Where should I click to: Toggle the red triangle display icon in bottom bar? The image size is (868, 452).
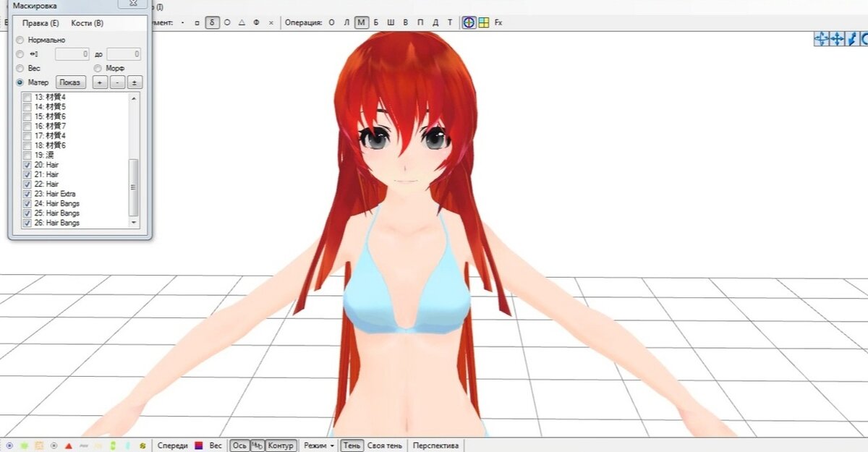pos(69,445)
